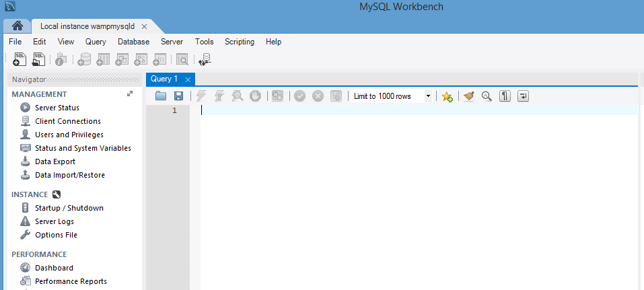The width and height of the screenshot is (644, 290).
Task: Click in the SQL editor on line 1
Action: (x=404, y=110)
